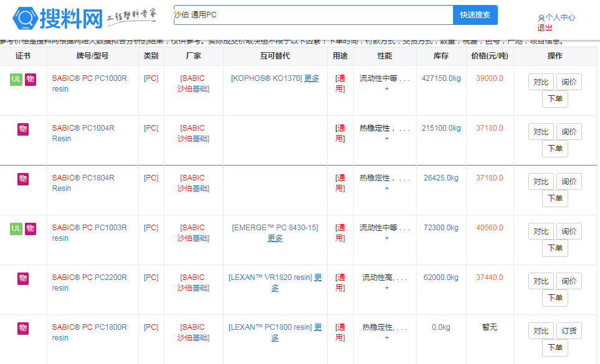This screenshot has height=364, width=600.
Task: Expand properties plus sign for PC1804R
Action: pyautogui.click(x=386, y=189)
